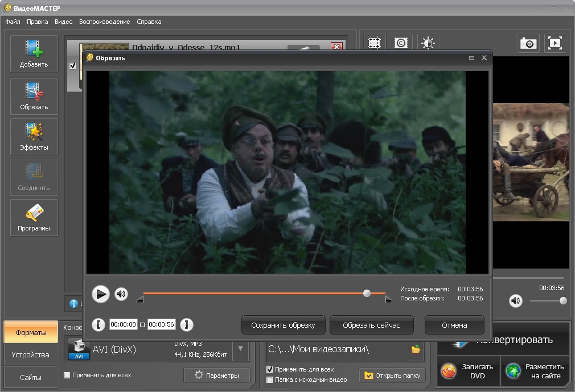Click the crop frame icon above preview
The image size is (575, 392).
pyautogui.click(x=374, y=43)
